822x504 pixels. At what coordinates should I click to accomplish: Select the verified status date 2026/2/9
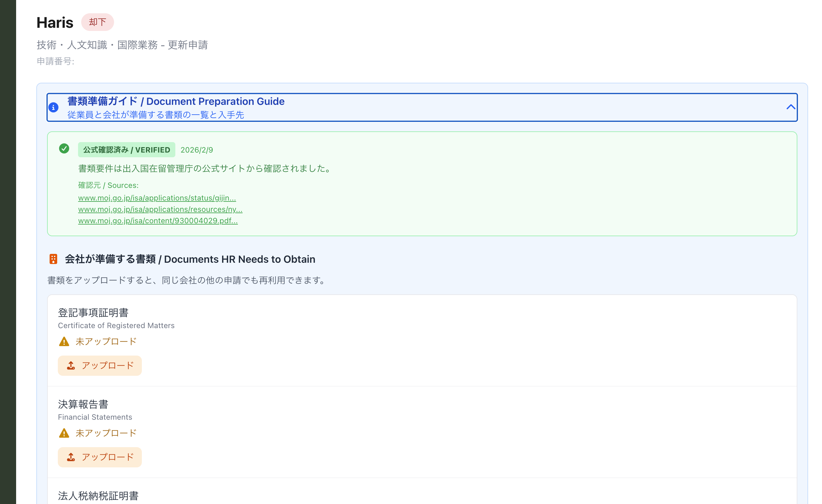coord(197,150)
